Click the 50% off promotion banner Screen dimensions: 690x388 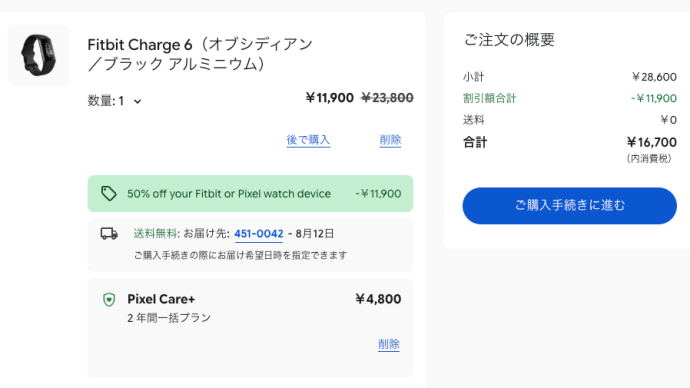(250, 194)
